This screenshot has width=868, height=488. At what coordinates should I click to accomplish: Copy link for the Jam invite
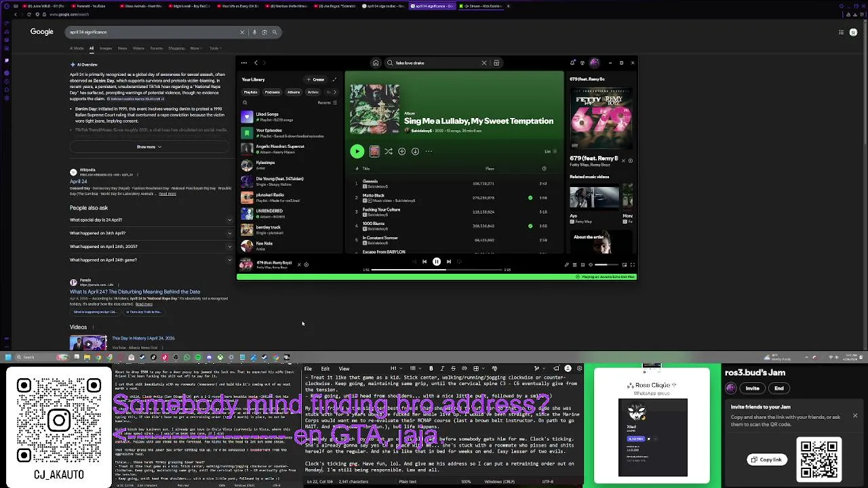tap(766, 460)
